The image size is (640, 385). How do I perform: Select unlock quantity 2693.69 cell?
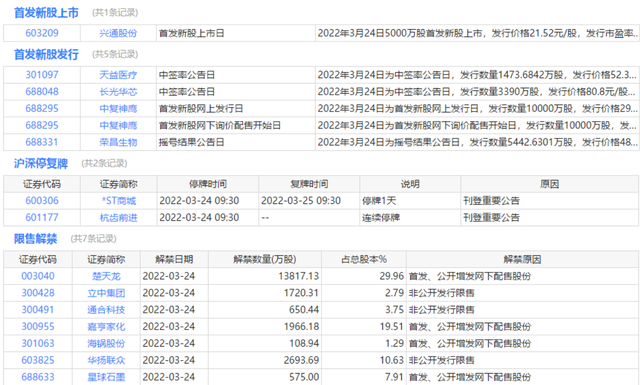(265, 360)
